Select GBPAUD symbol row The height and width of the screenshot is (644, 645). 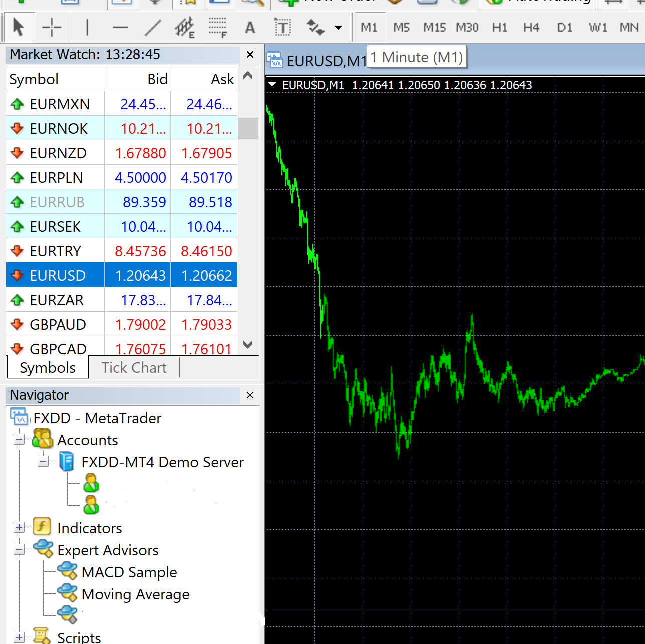(122, 324)
